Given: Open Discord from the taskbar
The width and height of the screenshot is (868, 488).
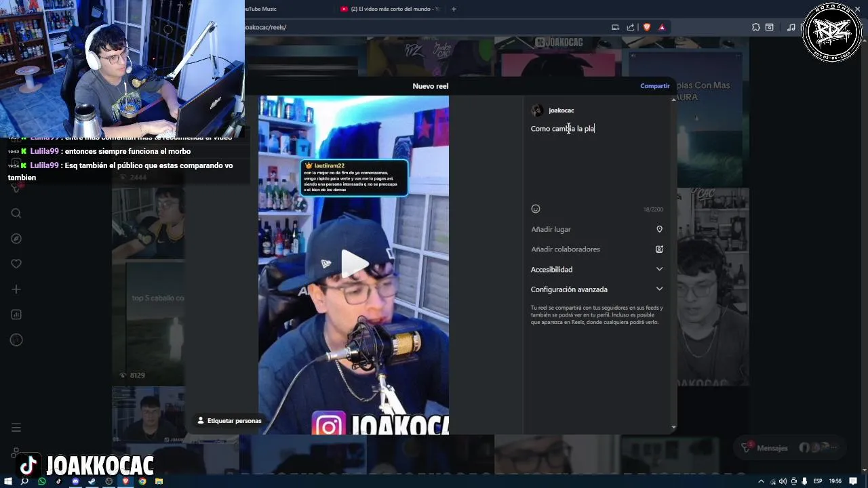Looking at the screenshot, I should pos(75,481).
